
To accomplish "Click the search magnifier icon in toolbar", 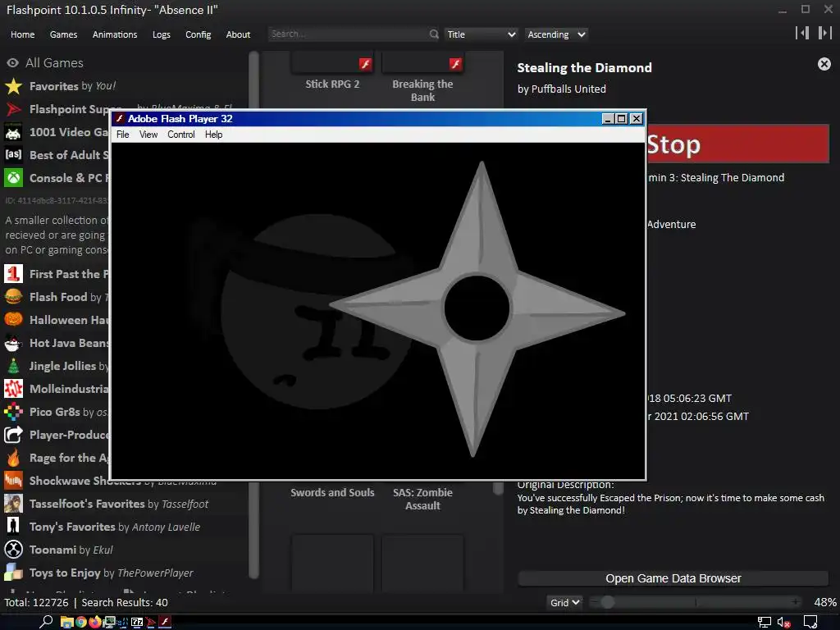I will [434, 34].
